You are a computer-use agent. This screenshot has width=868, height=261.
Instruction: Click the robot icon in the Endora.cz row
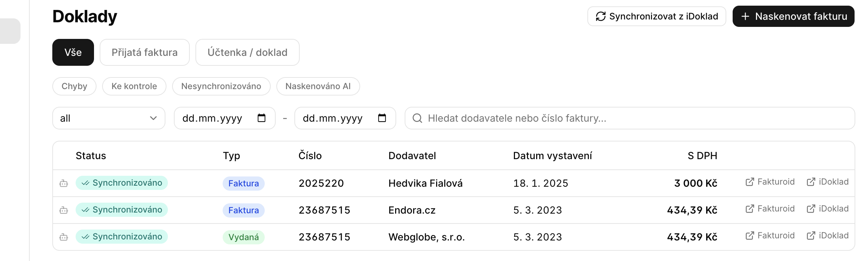coord(64,210)
